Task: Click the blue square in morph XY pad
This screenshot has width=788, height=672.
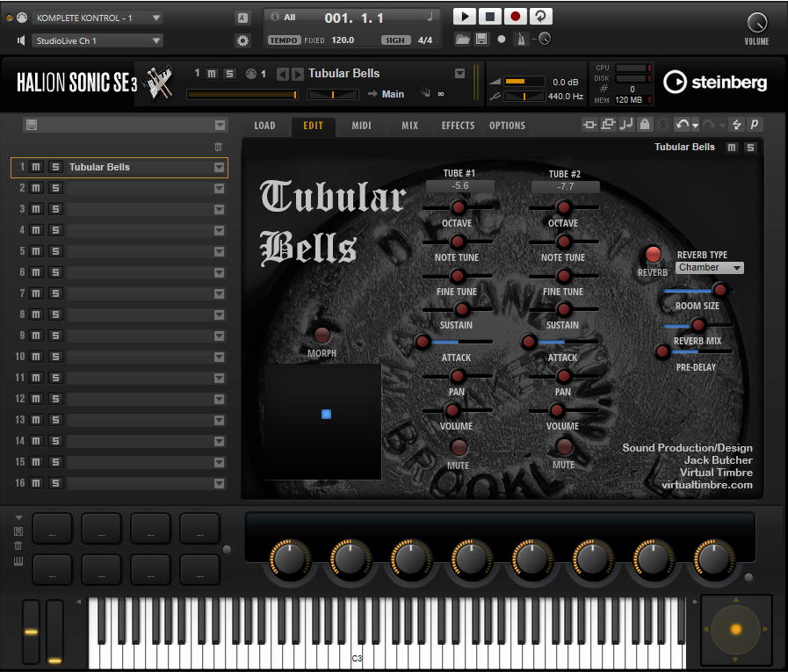Action: tap(326, 414)
